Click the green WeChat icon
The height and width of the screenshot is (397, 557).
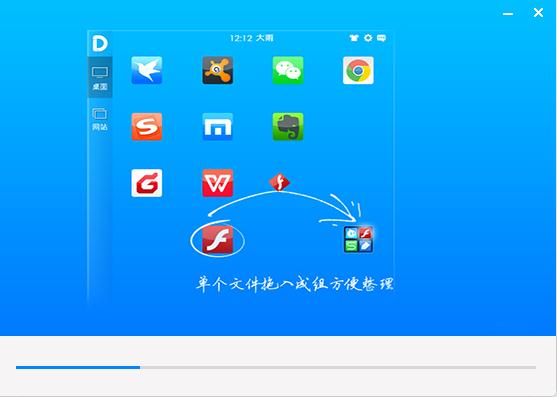tap(288, 70)
